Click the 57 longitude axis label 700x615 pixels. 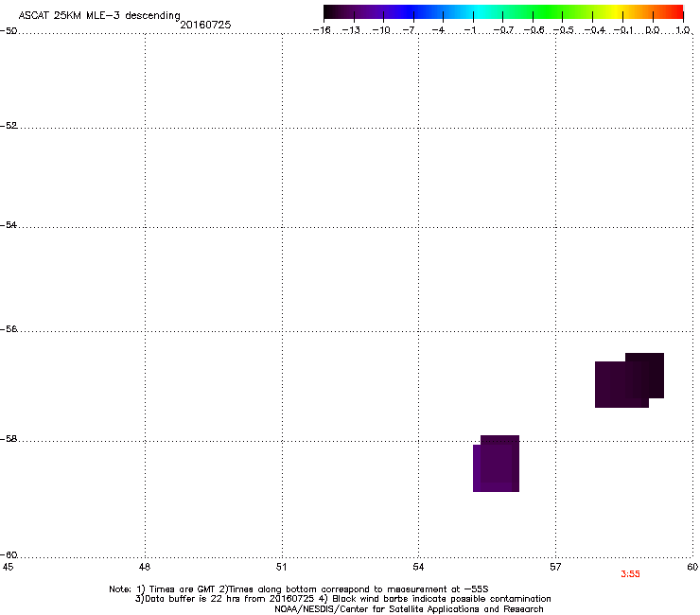click(555, 567)
